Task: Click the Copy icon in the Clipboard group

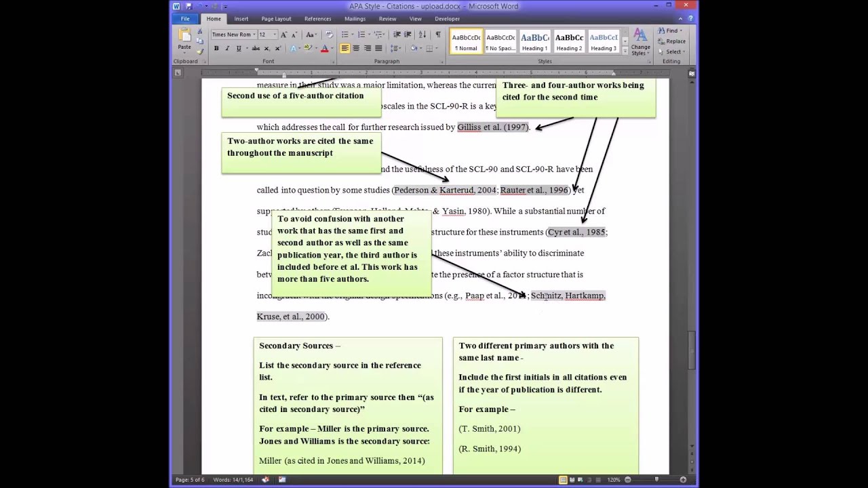Action: click(x=199, y=41)
